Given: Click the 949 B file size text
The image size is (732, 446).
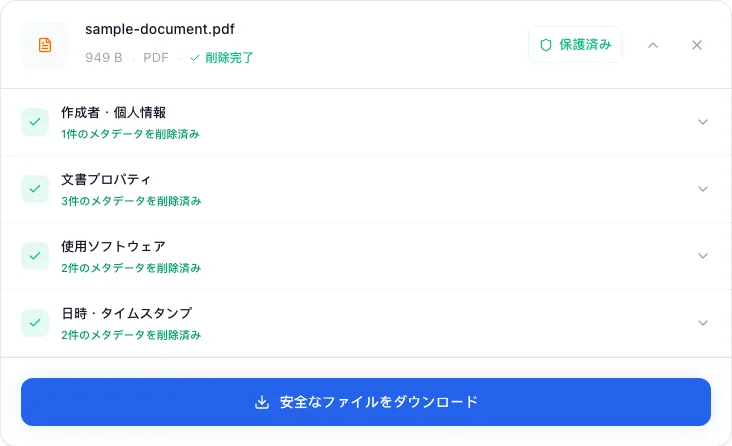Looking at the screenshot, I should point(104,58).
